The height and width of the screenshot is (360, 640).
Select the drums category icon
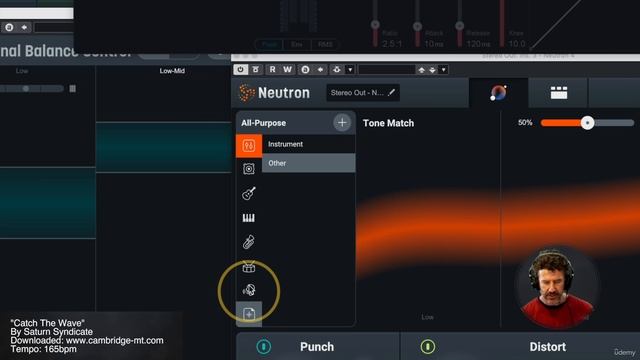tap(249, 267)
